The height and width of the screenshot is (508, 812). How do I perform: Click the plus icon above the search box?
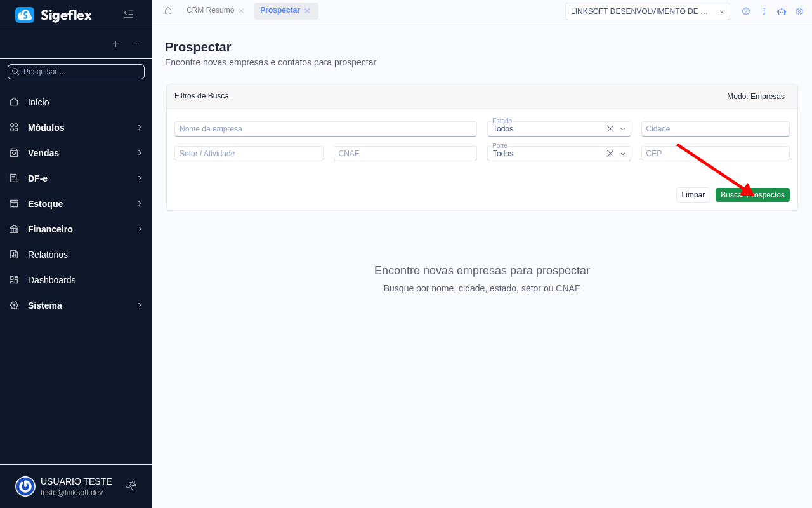click(x=115, y=44)
